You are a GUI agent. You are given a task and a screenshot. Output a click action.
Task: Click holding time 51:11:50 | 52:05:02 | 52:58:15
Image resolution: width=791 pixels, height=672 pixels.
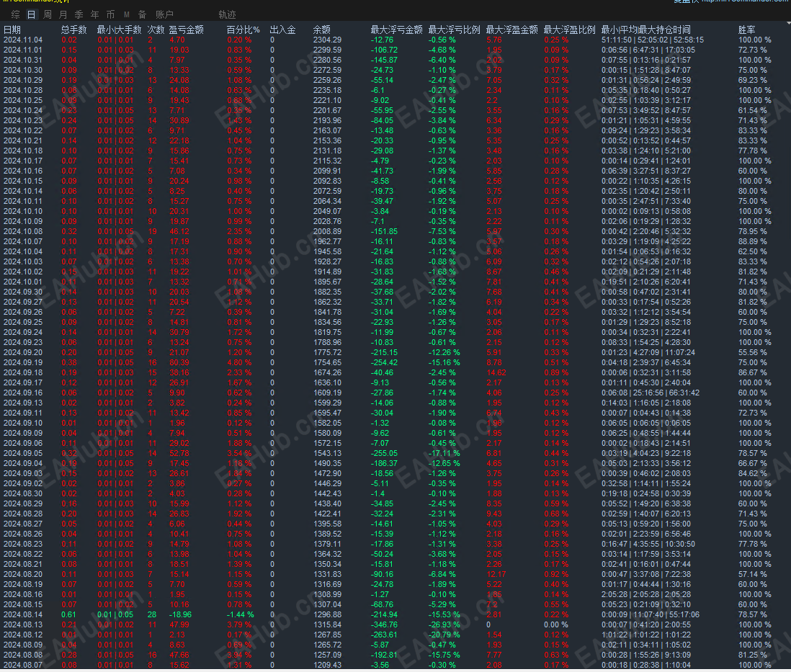(x=652, y=40)
